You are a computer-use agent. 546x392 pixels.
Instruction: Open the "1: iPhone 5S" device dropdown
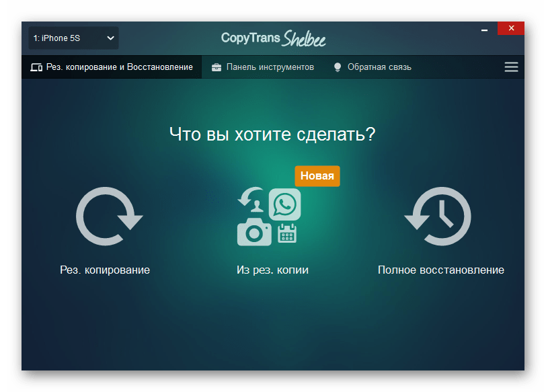73,38
